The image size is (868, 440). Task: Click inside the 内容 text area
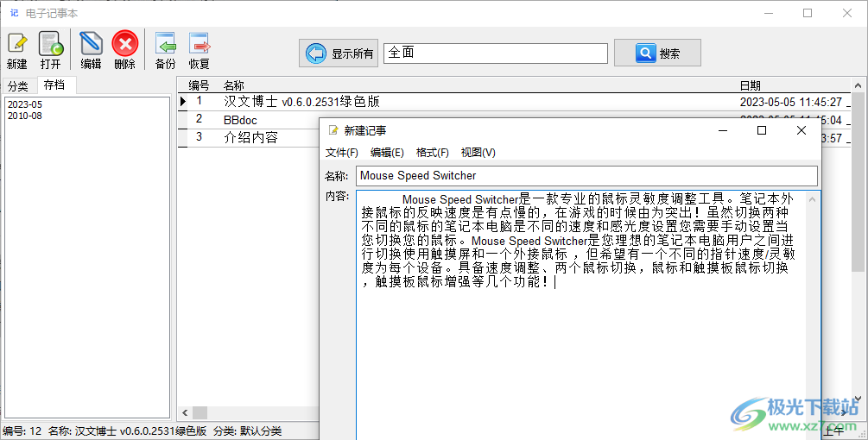pos(581,315)
